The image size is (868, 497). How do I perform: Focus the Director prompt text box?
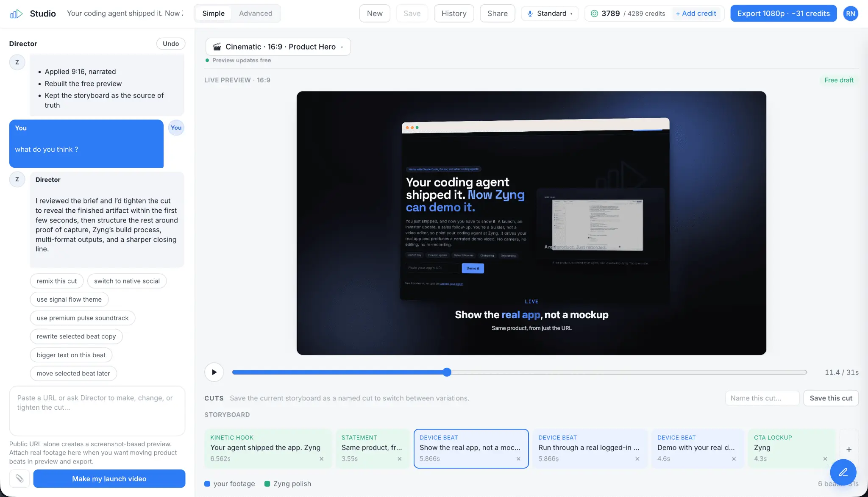[x=97, y=411]
